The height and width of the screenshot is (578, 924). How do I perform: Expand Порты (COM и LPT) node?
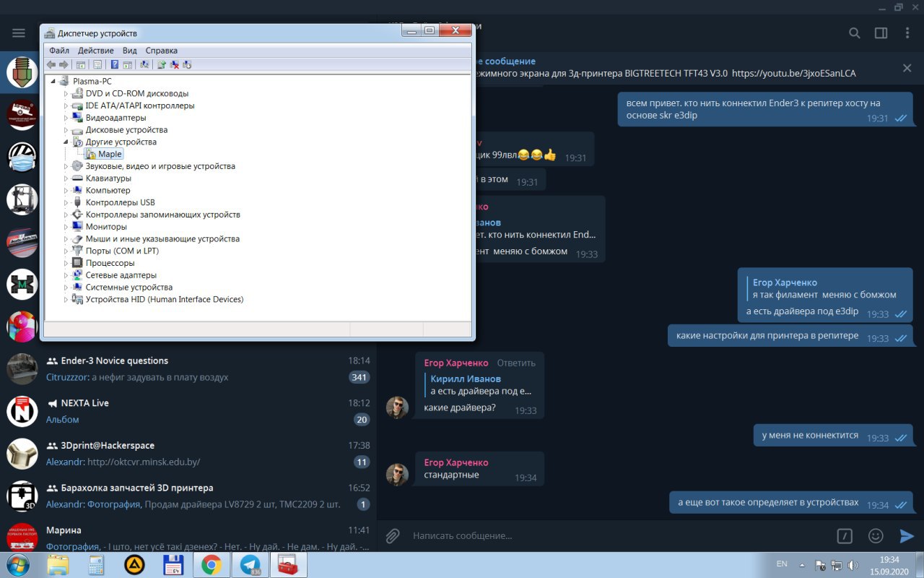coord(66,251)
